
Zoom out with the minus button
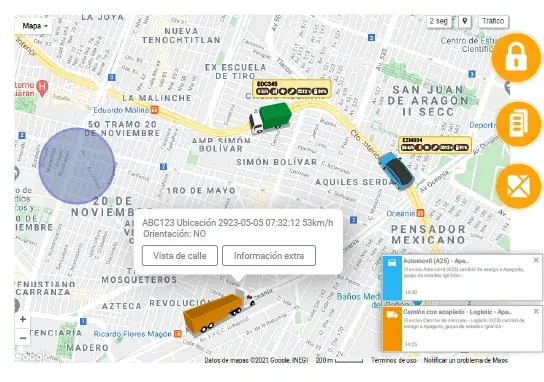point(23,338)
